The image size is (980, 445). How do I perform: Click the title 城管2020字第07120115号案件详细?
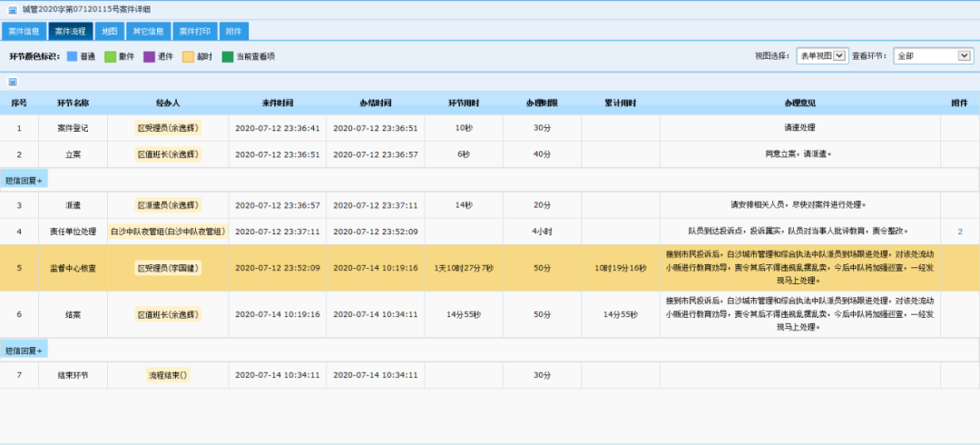coord(86,10)
